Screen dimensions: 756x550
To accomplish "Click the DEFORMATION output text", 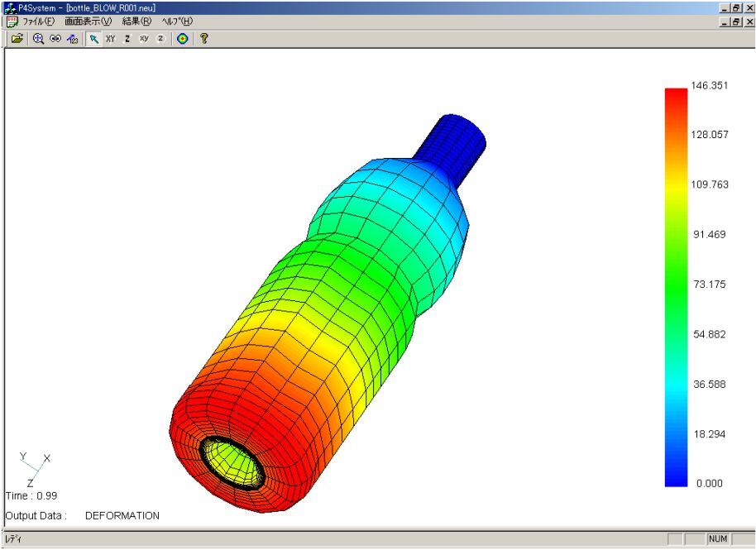I will [122, 515].
